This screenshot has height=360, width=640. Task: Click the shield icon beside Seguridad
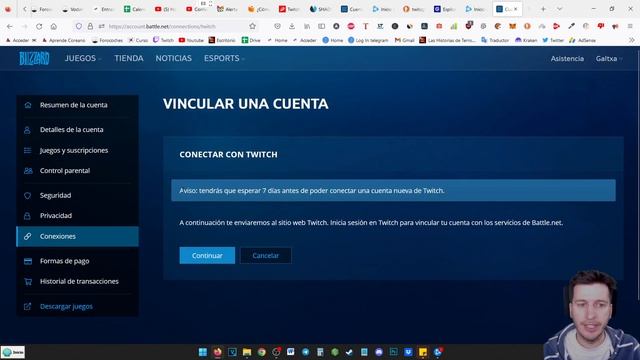[x=27, y=196]
